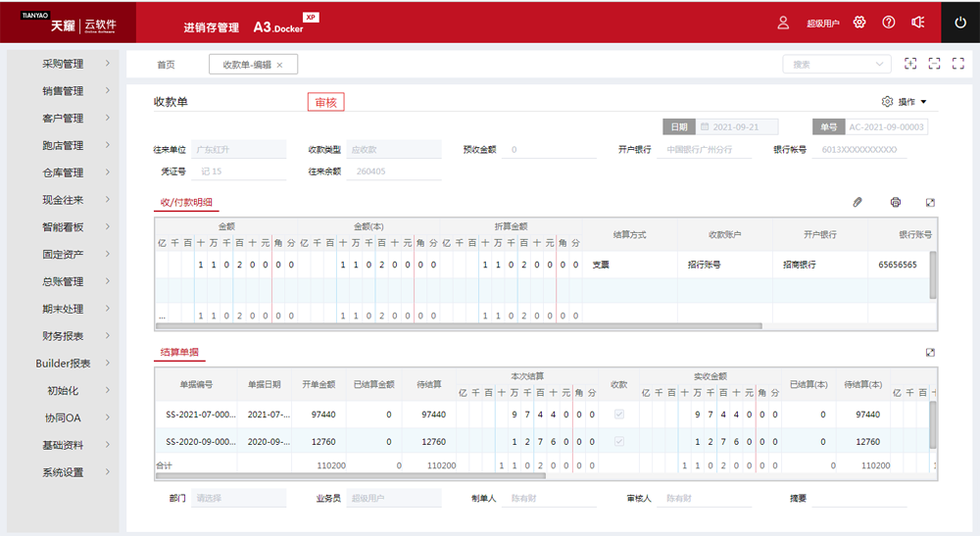Print using the printer icon
Viewport: 980px width, 536px height.
tap(895, 202)
